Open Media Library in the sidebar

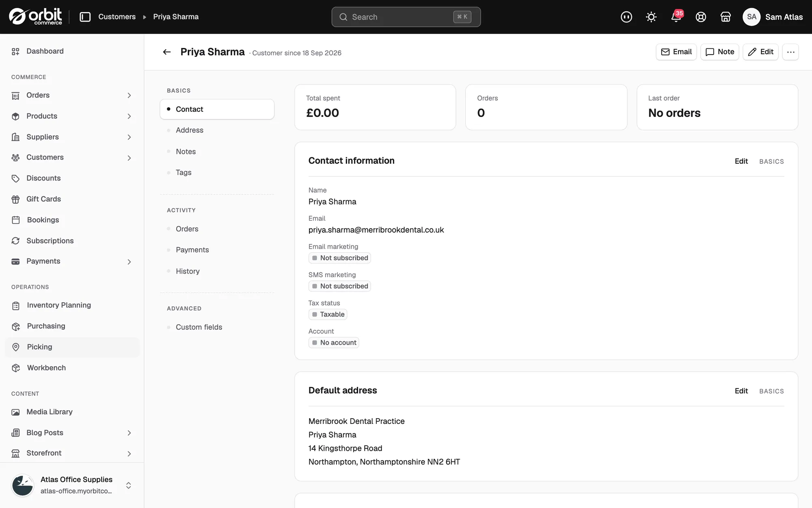[x=72, y=412]
